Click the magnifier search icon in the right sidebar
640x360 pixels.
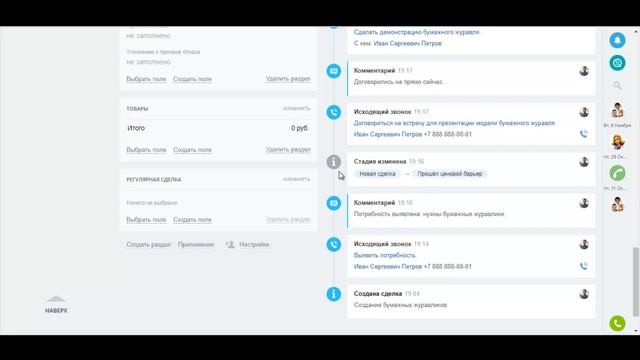click(x=617, y=85)
